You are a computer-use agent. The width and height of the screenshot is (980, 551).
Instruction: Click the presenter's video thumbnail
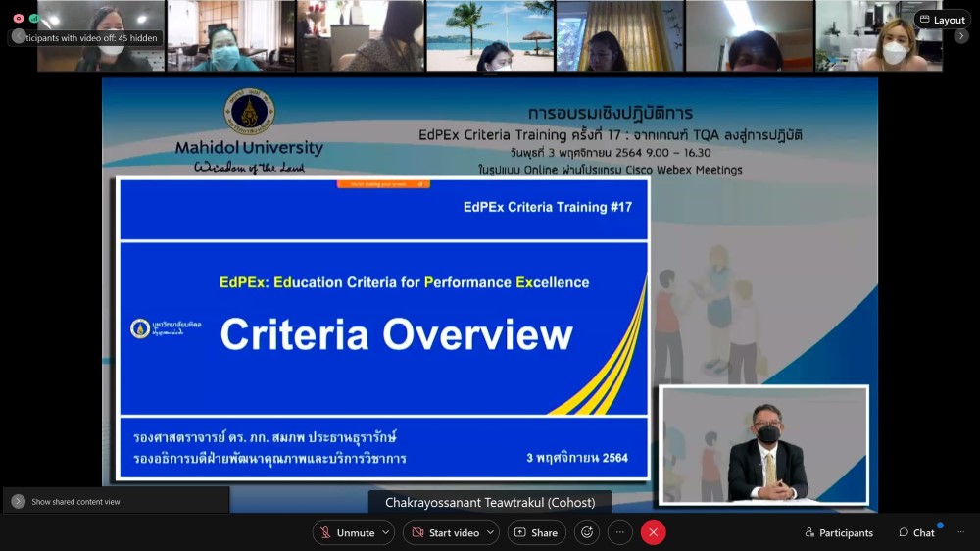coord(763,445)
